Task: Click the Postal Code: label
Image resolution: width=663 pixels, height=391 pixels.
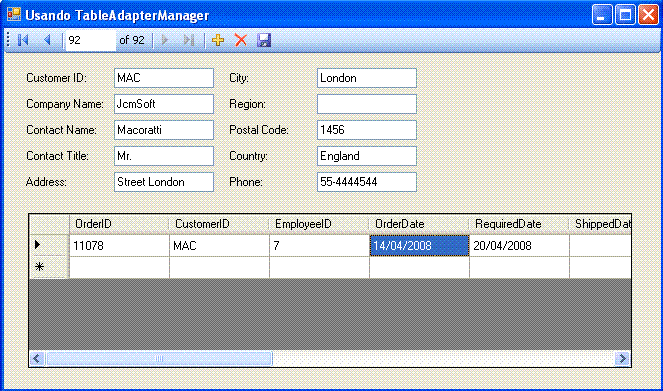Action: click(259, 130)
